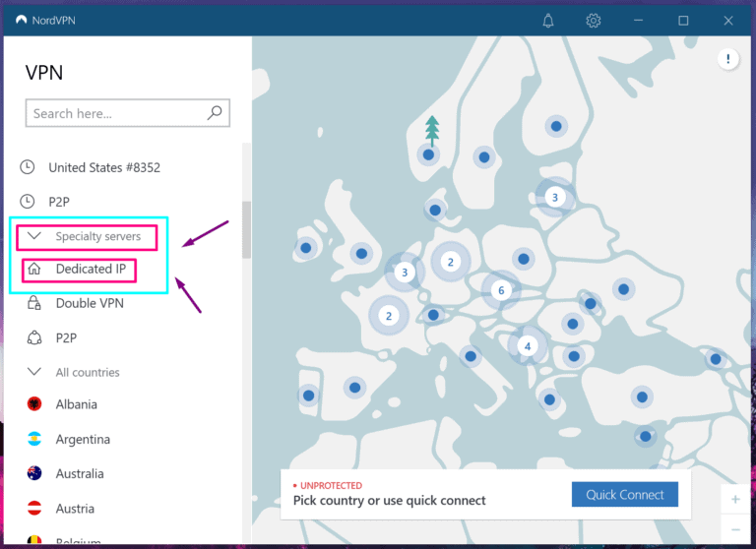This screenshot has width=756, height=549.
Task: Choose P2P under Specialty servers
Action: (66, 337)
